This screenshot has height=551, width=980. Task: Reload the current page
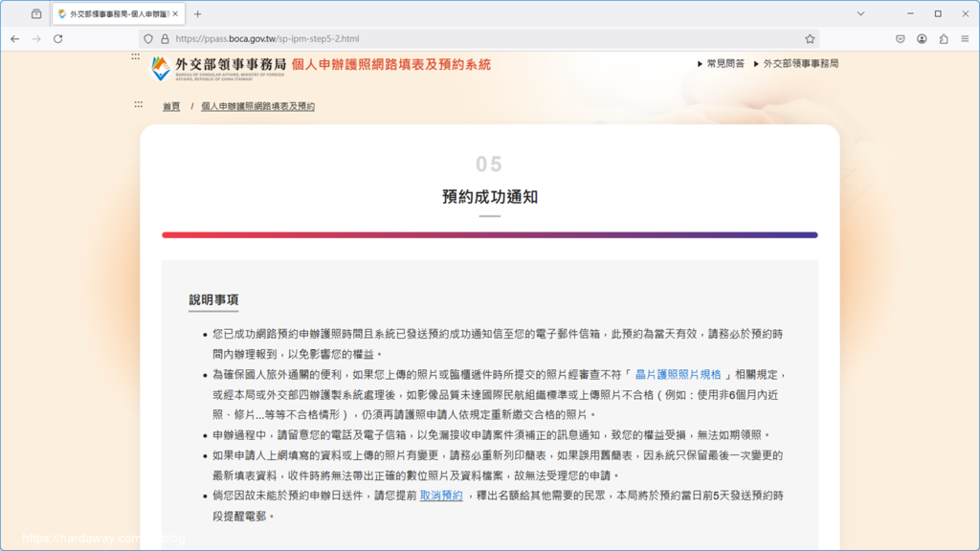pyautogui.click(x=58, y=38)
